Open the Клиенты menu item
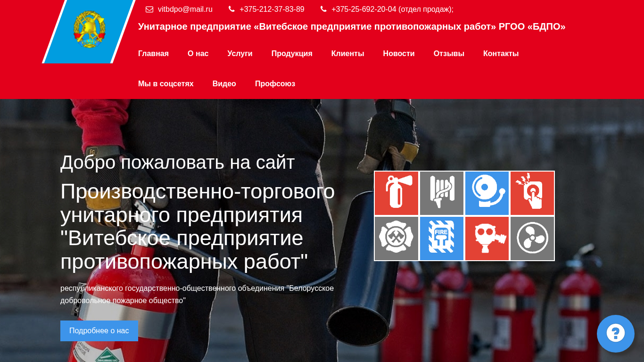Image resolution: width=644 pixels, height=362 pixels. point(348,54)
